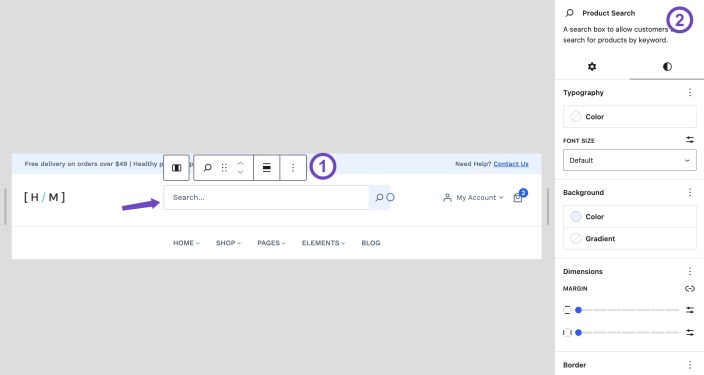The image size is (704, 375).
Task: Click the 'Border' section heading
Action: pos(574,365)
